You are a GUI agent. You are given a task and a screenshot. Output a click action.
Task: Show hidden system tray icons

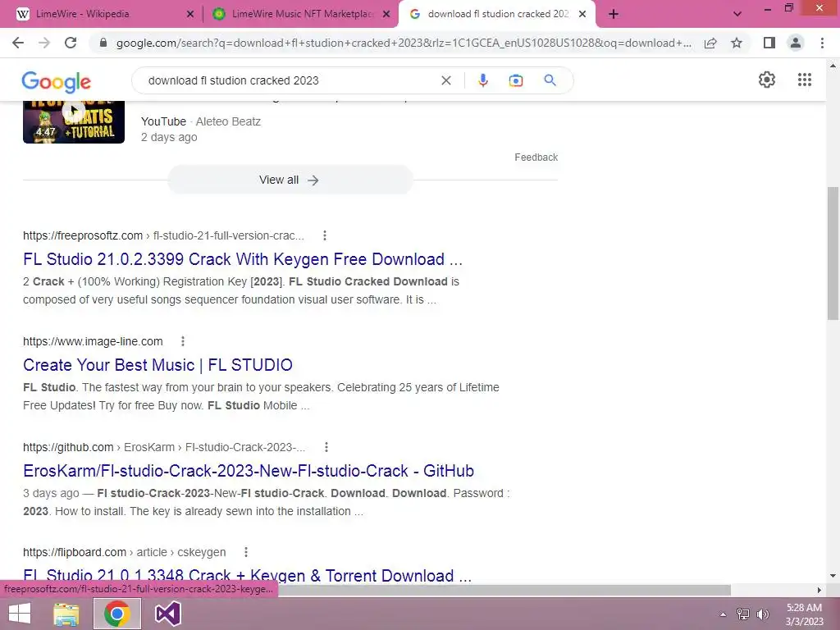(723, 614)
